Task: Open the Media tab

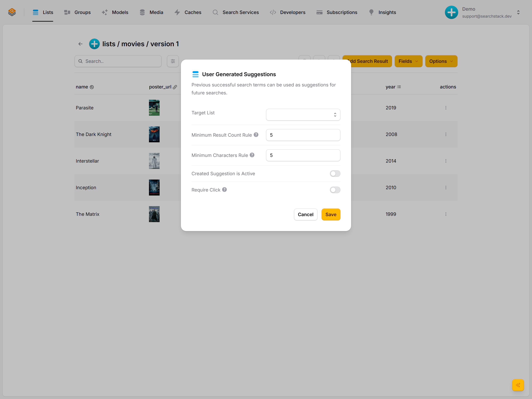Action: tap(151, 12)
